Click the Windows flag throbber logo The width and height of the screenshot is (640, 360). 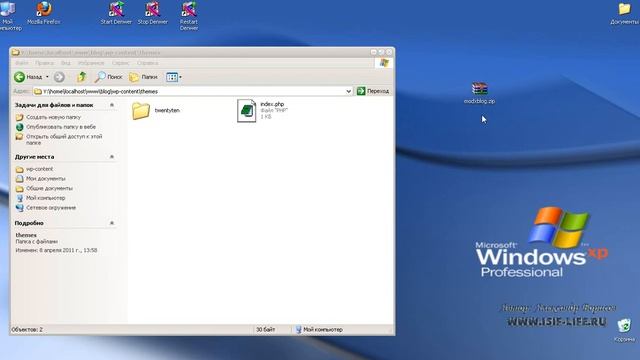(384, 63)
